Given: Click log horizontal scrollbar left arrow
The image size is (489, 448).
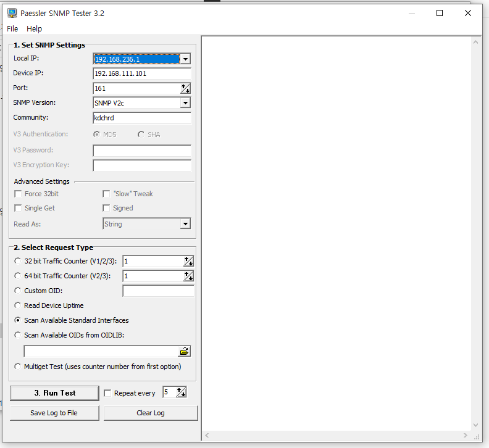Looking at the screenshot, I should tap(207, 435).
